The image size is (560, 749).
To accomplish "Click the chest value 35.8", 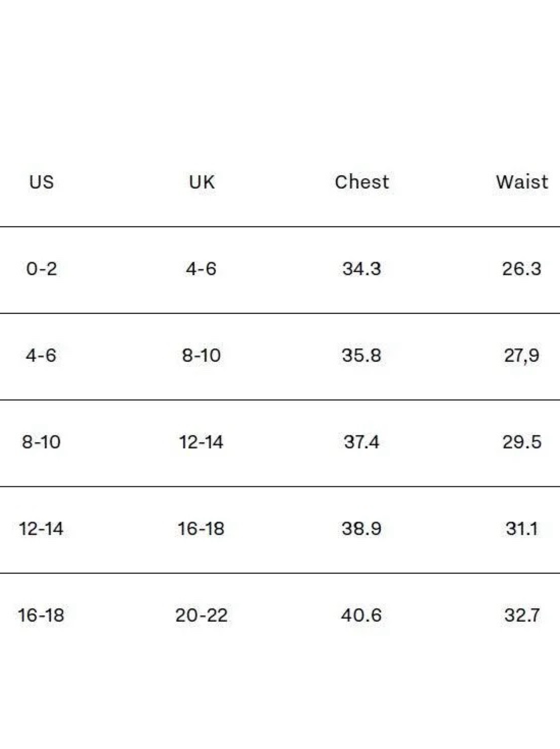I will 361,355.
